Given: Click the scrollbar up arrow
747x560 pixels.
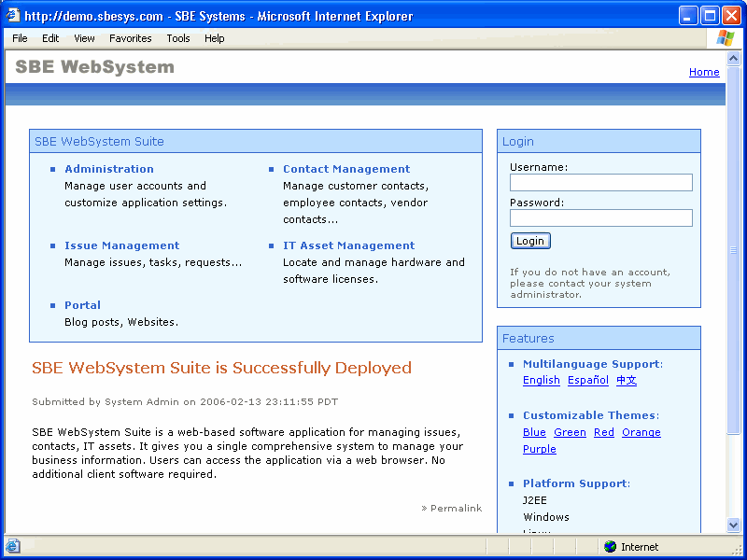Looking at the screenshot, I should click(733, 59).
